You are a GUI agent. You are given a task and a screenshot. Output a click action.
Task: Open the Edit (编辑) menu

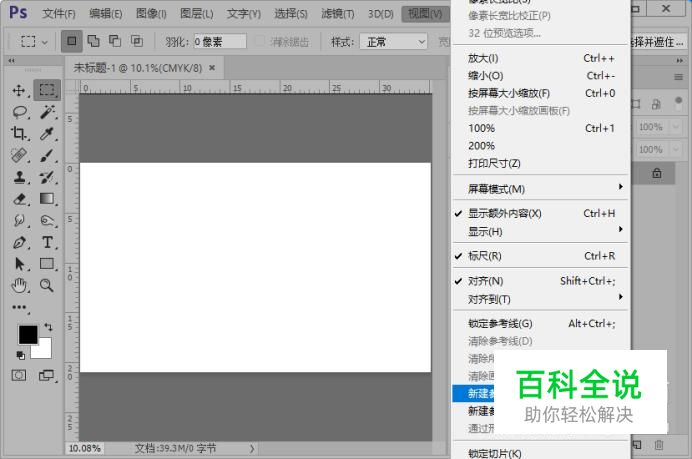click(105, 14)
